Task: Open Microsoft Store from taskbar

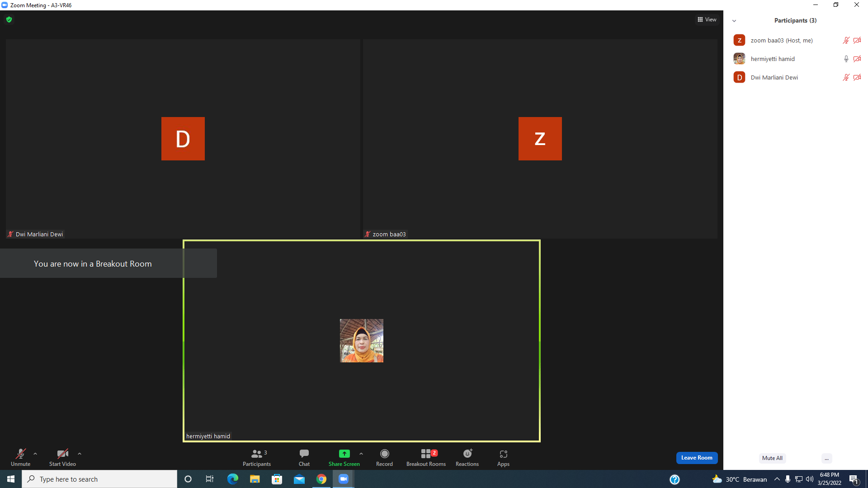Action: [277, 479]
